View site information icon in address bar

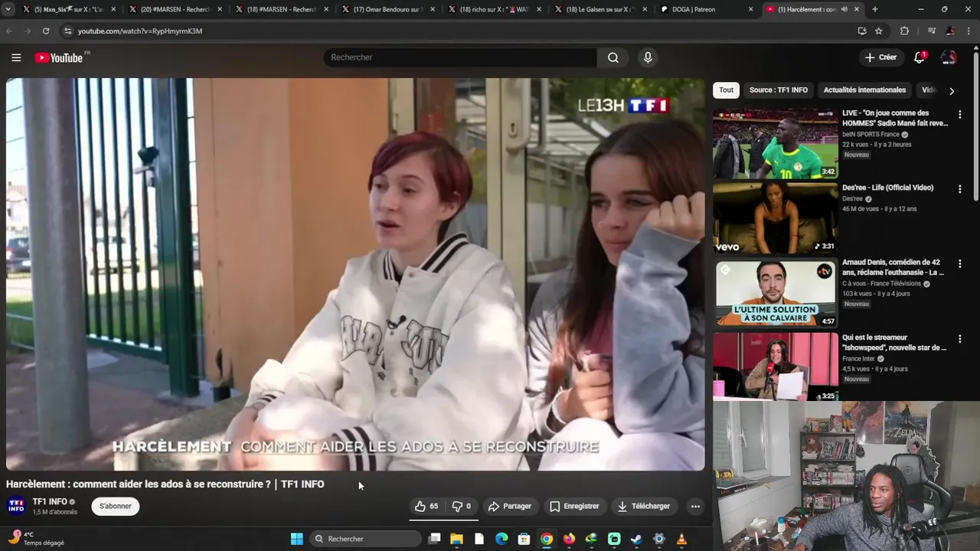click(67, 31)
